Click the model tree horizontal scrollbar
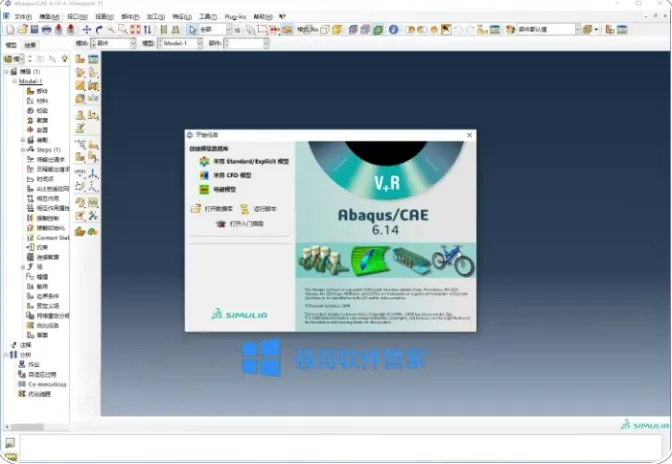 (27, 427)
